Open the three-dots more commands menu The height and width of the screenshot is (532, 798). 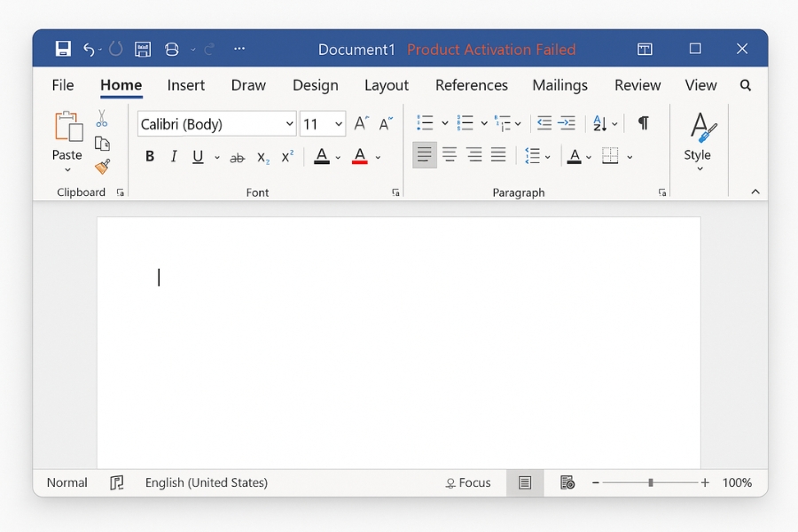tap(239, 49)
